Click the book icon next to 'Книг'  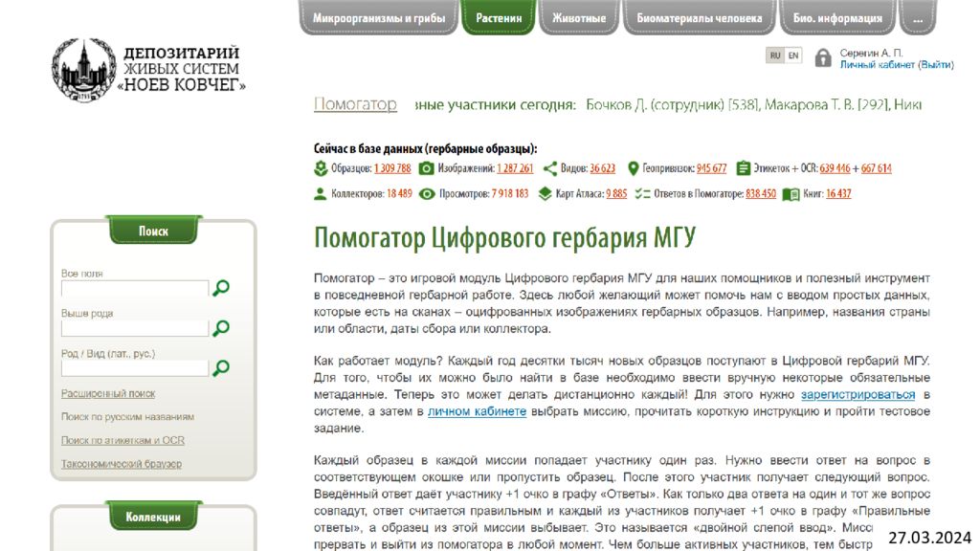click(791, 194)
